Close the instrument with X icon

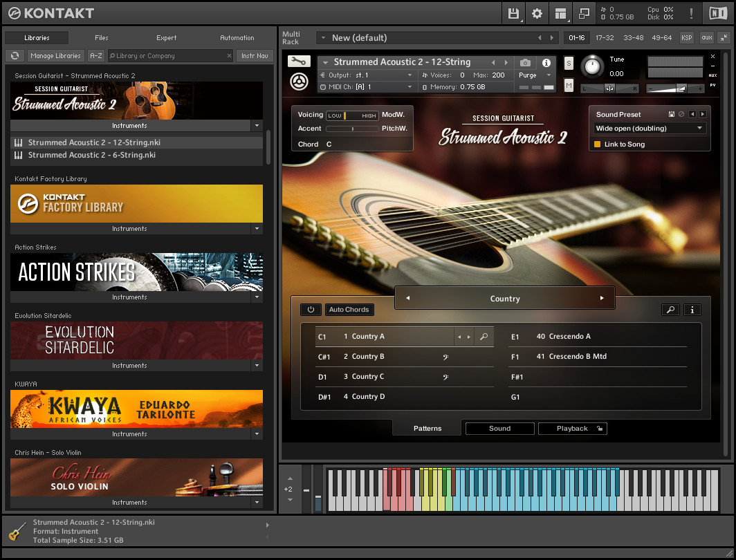(712, 56)
